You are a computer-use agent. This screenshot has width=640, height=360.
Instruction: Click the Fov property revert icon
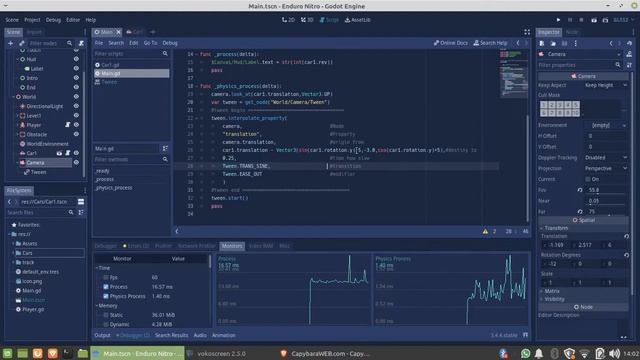point(580,190)
